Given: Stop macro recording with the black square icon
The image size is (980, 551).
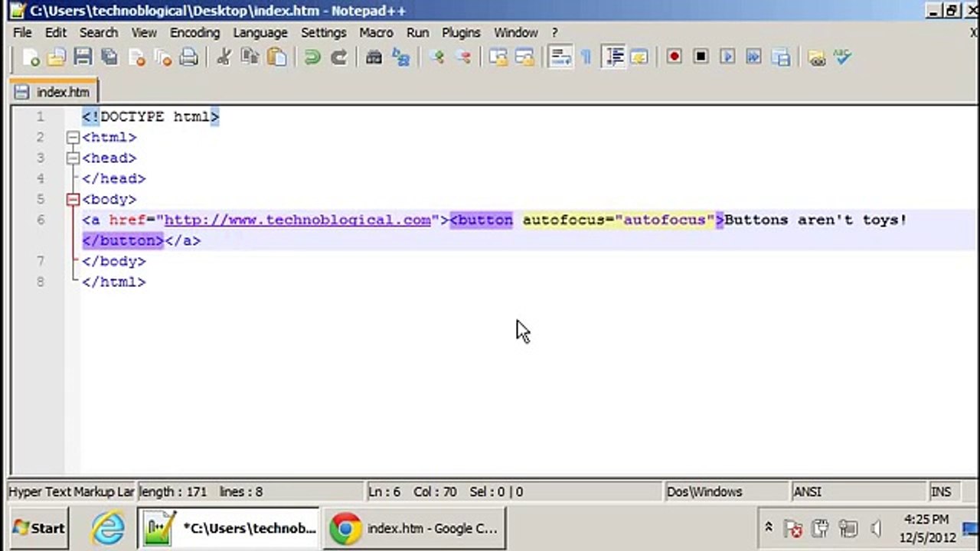Looking at the screenshot, I should tap(701, 57).
